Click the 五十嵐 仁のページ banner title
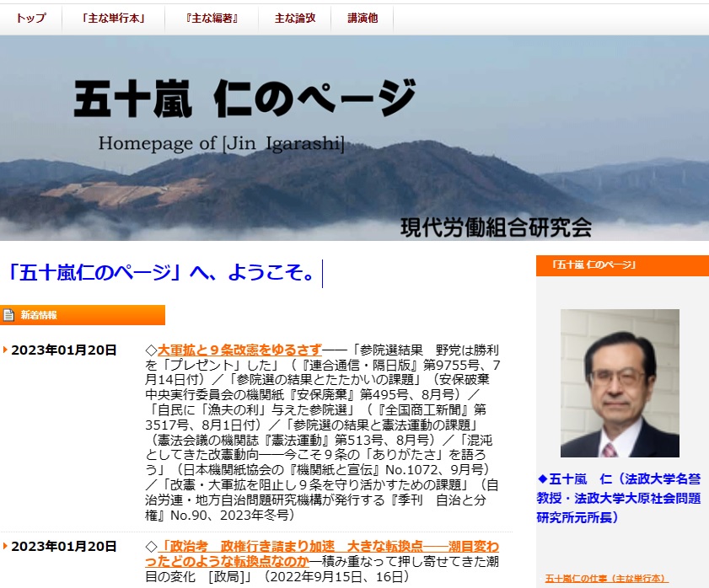Viewport: 709px width, 588px height. point(244,99)
